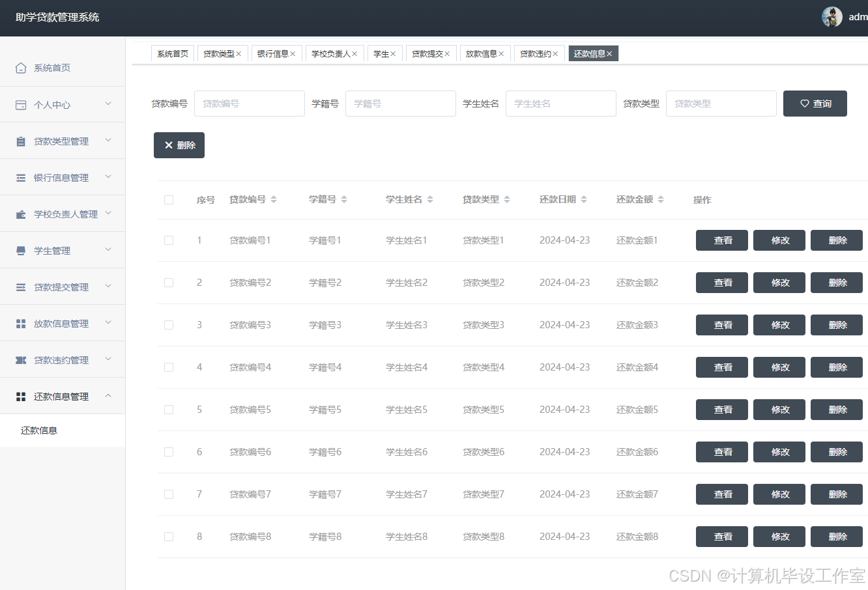Click the card icon beside 个人中心
The image size is (868, 590).
pyautogui.click(x=21, y=105)
